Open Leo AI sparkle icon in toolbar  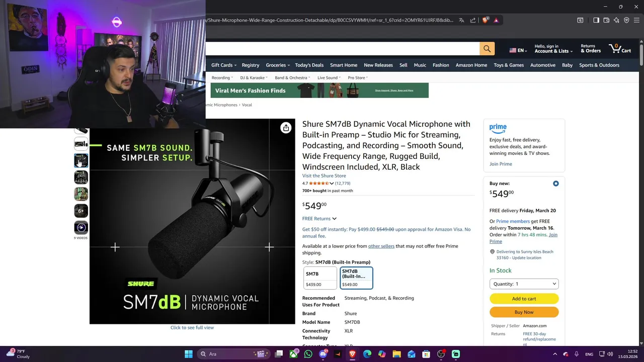pos(616,20)
